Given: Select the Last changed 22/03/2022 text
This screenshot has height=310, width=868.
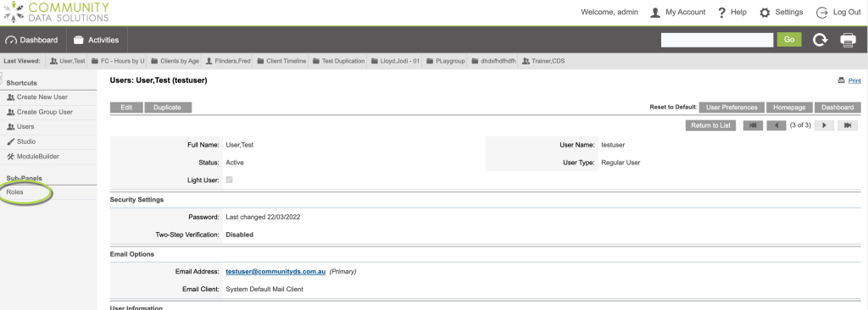Looking at the screenshot, I should (263, 217).
